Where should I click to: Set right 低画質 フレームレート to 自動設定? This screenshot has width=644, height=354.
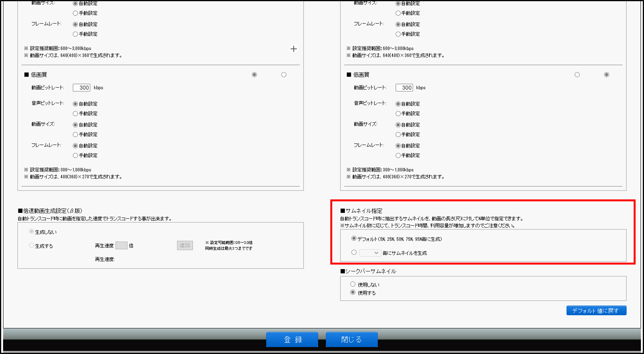(398, 146)
